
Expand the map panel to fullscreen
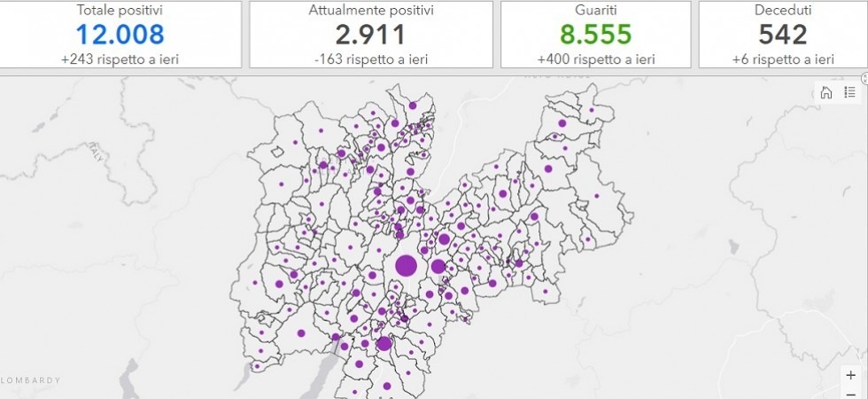[x=864, y=79]
